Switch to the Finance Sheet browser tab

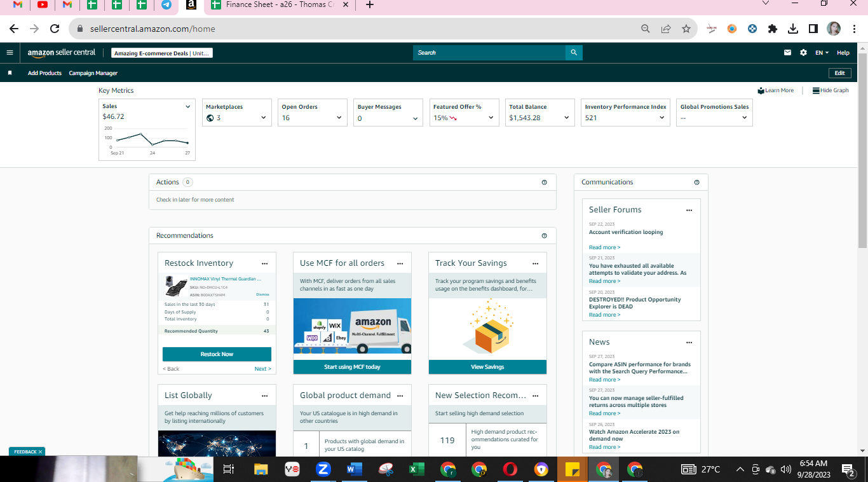tap(280, 5)
